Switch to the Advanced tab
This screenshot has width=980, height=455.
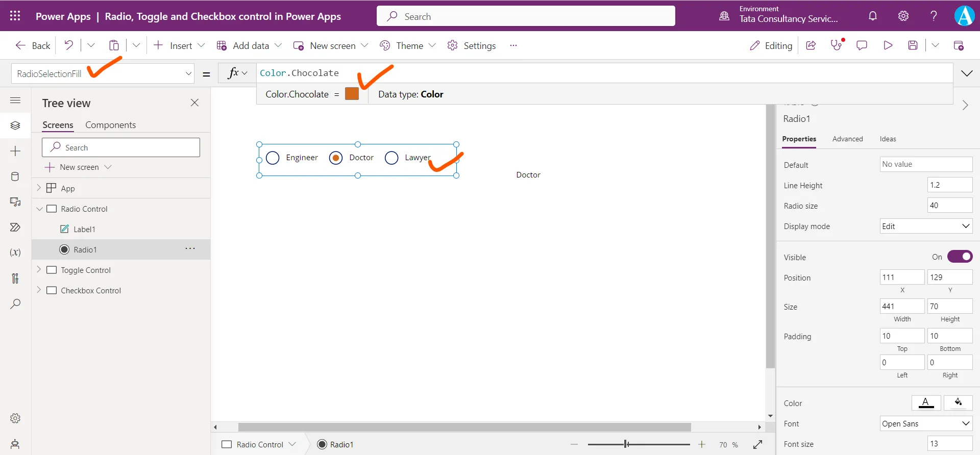847,139
